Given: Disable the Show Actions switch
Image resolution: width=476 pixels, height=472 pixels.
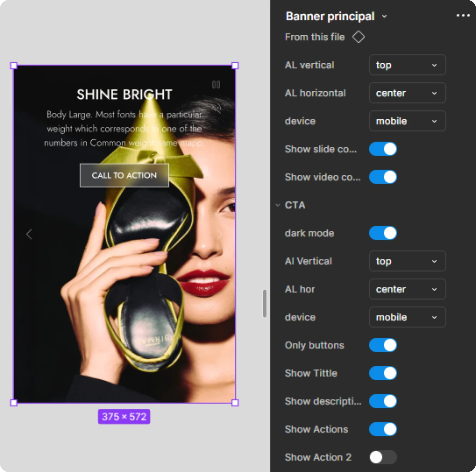Looking at the screenshot, I should (383, 429).
